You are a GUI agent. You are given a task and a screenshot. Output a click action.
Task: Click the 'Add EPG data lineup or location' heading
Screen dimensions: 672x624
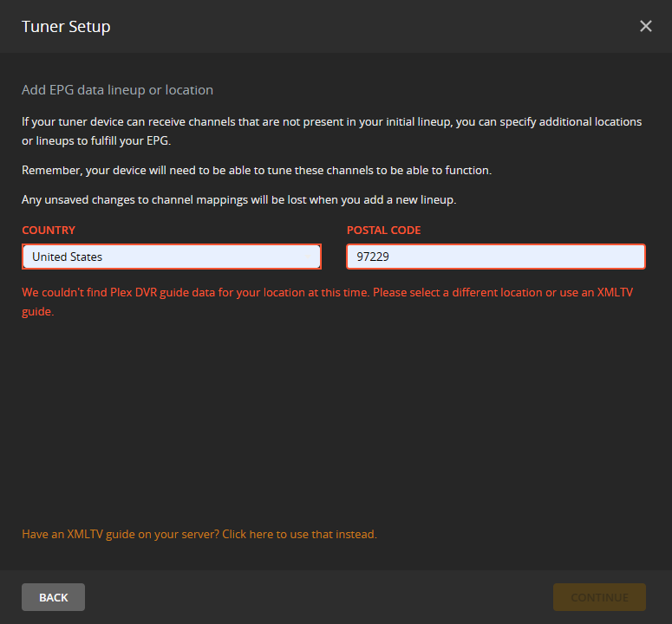coord(117,90)
